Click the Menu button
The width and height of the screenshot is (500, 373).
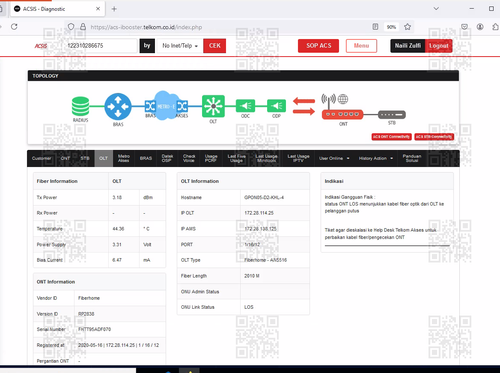[x=361, y=46]
